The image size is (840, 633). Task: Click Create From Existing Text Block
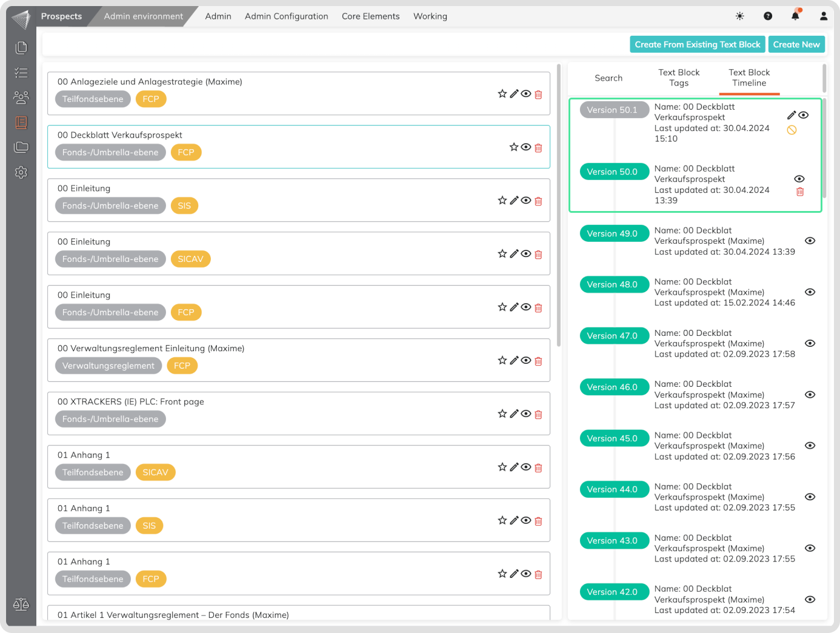tap(697, 44)
